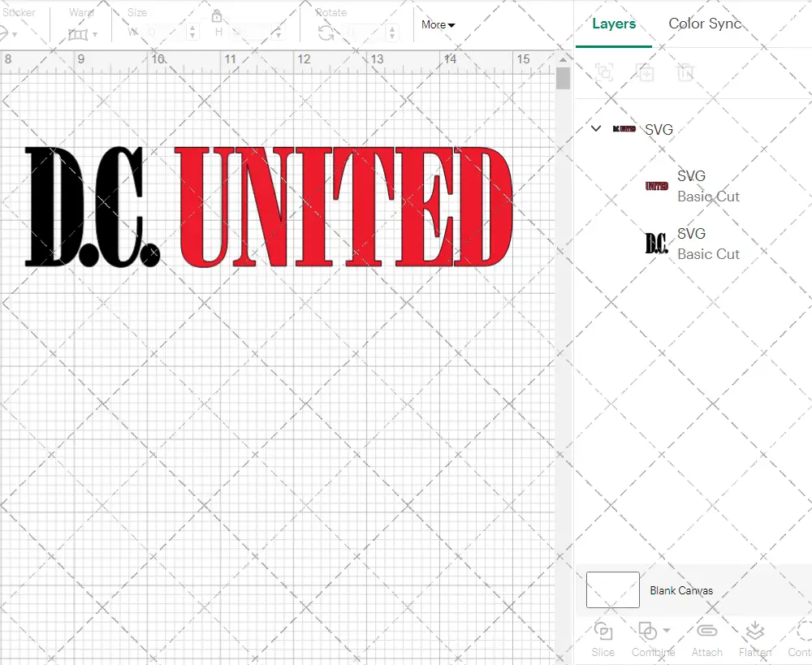Viewport: 812px width, 665px height.
Task: Click the Group icon in Layers panel
Action: [x=604, y=72]
